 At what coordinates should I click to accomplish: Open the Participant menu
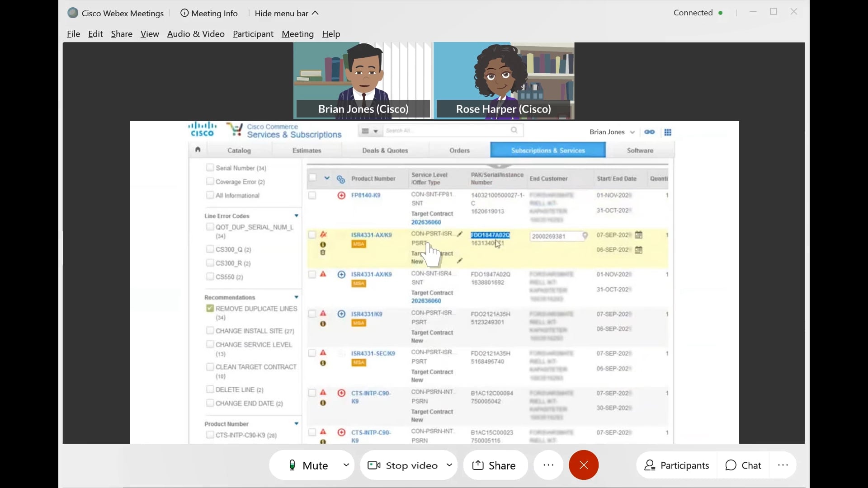pos(253,34)
